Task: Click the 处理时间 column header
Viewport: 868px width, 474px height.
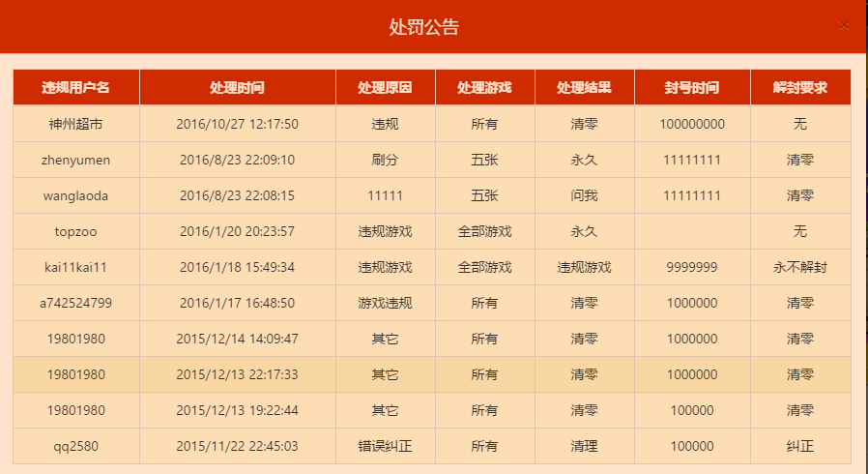Action: point(237,87)
